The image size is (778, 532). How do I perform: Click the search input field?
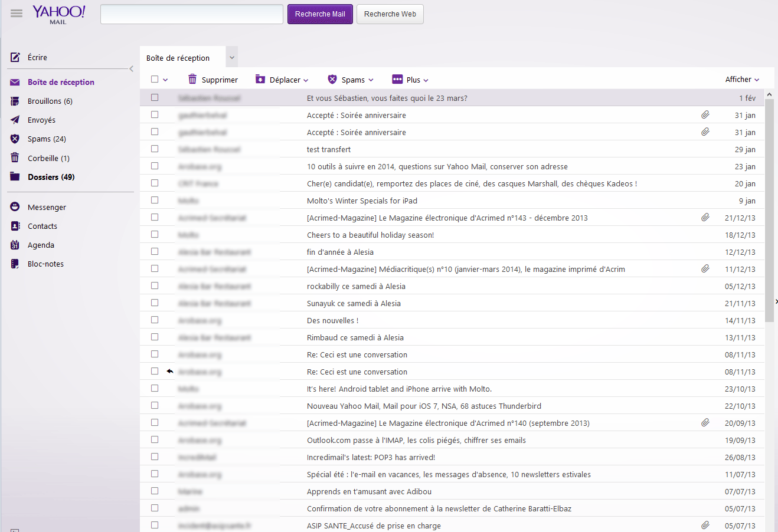click(x=192, y=14)
